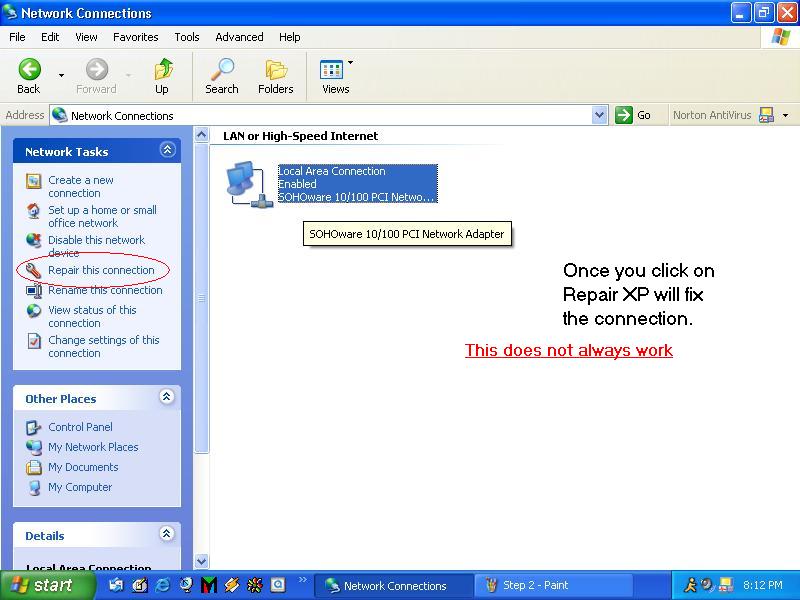Screen dimensions: 800x600
Task: Toggle the Folders pane icon
Action: coord(276,70)
